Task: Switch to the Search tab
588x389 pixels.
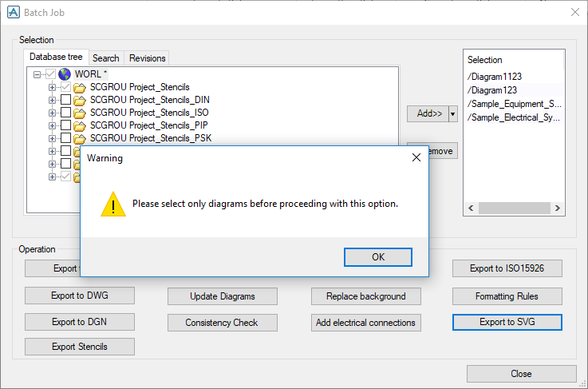Action: 105,58
